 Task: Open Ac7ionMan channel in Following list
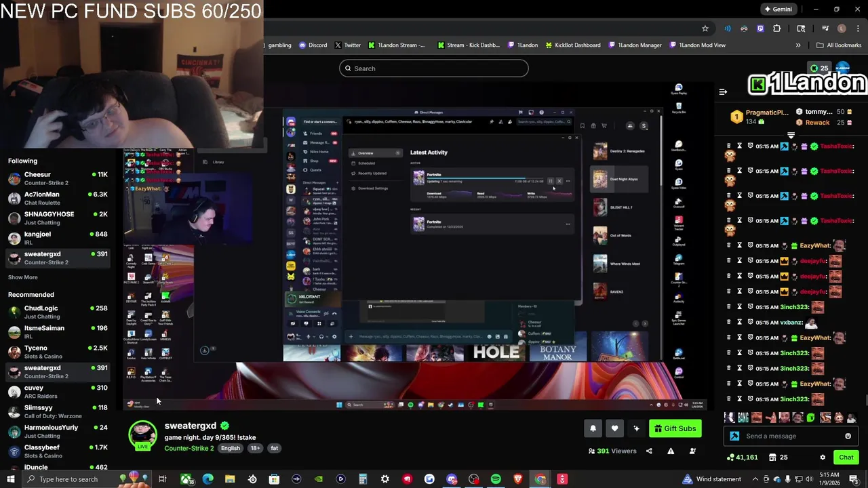point(57,198)
